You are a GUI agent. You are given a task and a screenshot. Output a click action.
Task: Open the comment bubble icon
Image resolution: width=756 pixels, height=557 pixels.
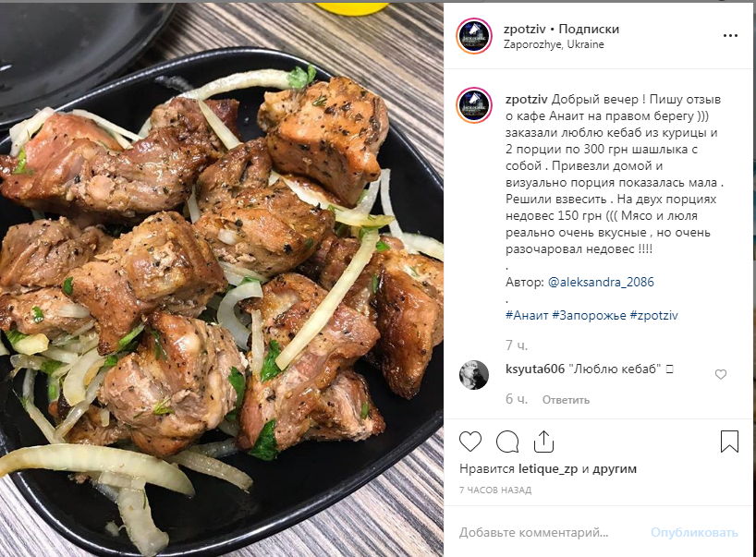[x=507, y=442]
